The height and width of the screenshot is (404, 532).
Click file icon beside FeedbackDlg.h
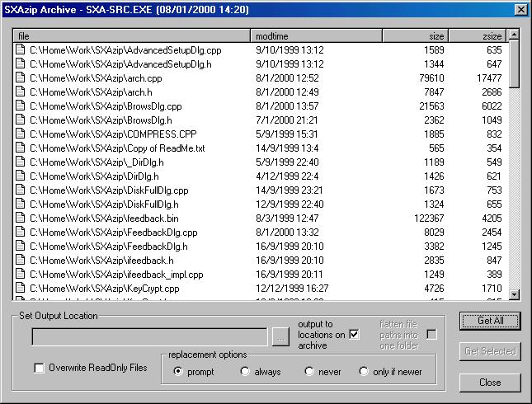pos(21,247)
